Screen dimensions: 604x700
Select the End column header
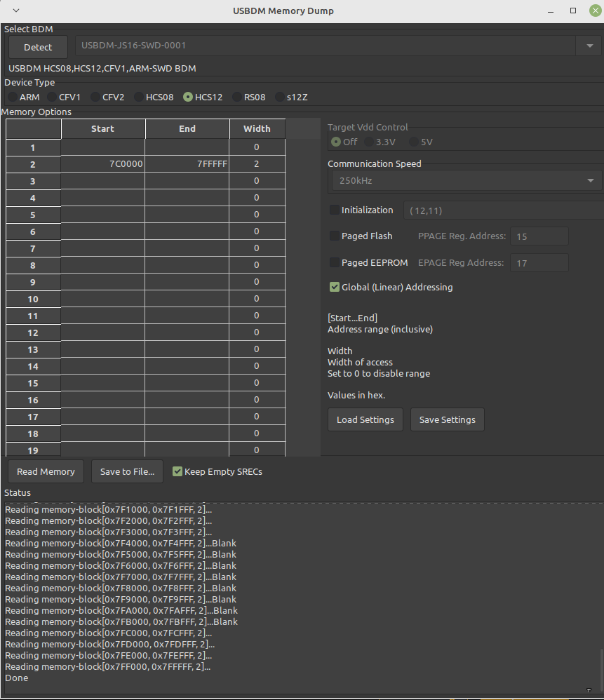click(187, 128)
